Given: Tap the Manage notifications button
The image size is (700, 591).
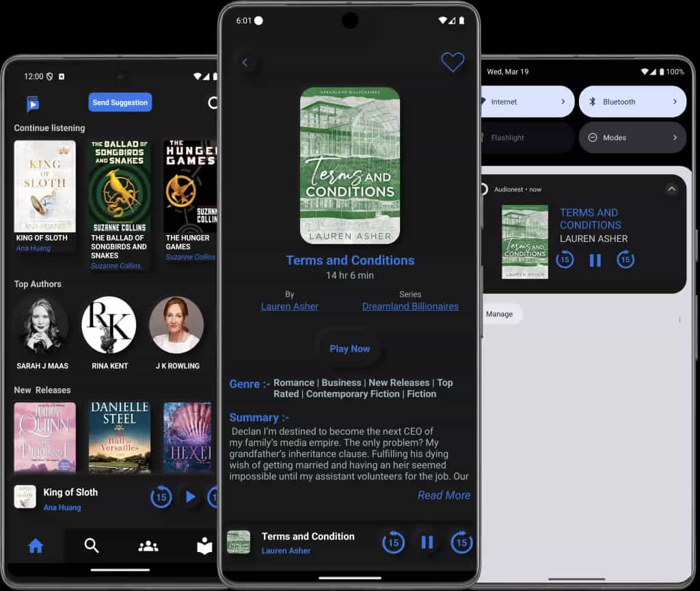Looking at the screenshot, I should click(499, 314).
